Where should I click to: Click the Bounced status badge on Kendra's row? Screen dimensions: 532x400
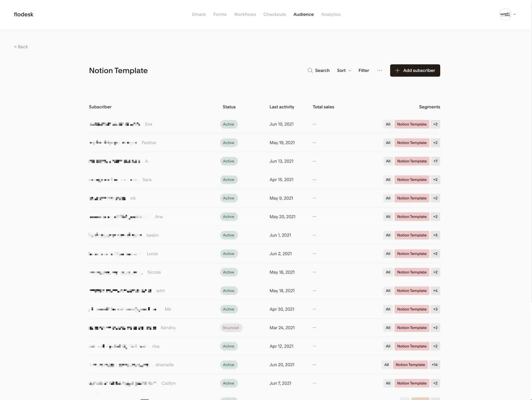tap(231, 328)
